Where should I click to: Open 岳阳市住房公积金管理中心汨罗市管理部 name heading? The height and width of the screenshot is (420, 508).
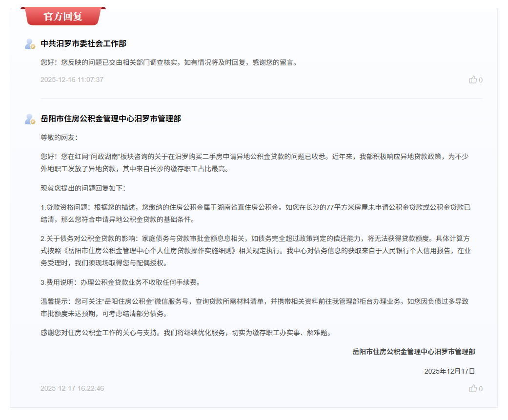tap(111, 119)
